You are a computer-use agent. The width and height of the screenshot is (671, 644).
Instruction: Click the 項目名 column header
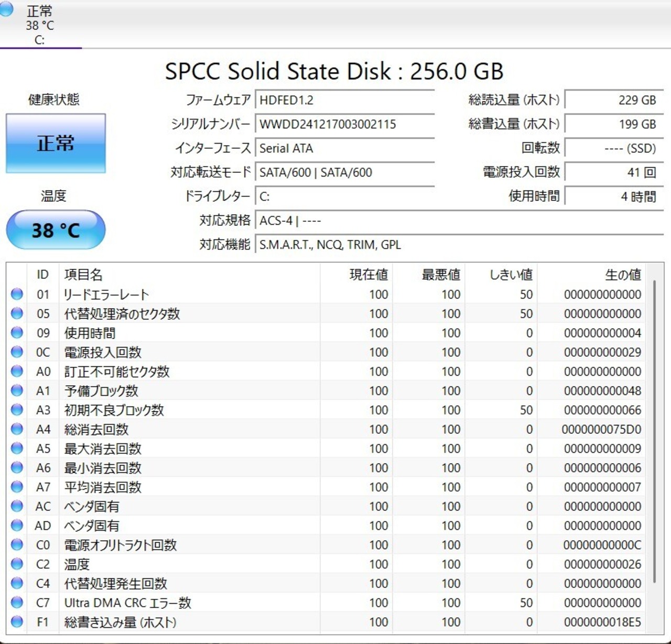click(x=83, y=275)
